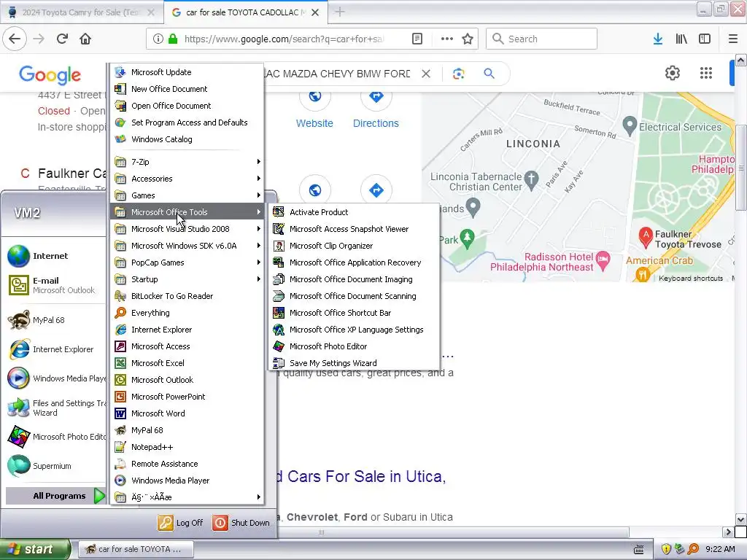This screenshot has height=560, width=747.
Task: Expand the Startup program folder
Action: coord(187,279)
